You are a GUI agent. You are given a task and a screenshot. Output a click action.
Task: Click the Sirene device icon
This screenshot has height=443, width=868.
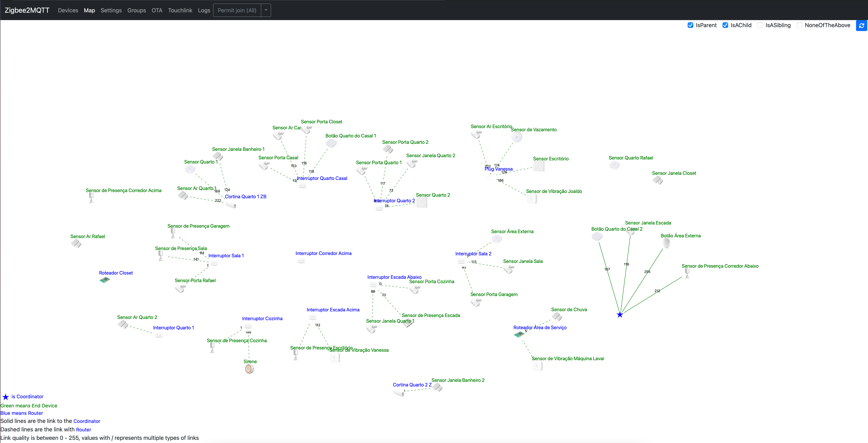click(249, 369)
